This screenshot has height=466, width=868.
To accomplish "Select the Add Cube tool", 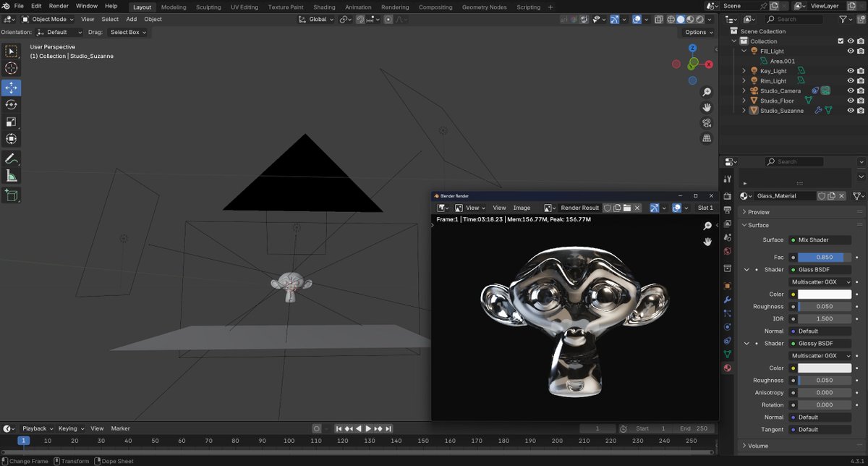I will point(11,195).
